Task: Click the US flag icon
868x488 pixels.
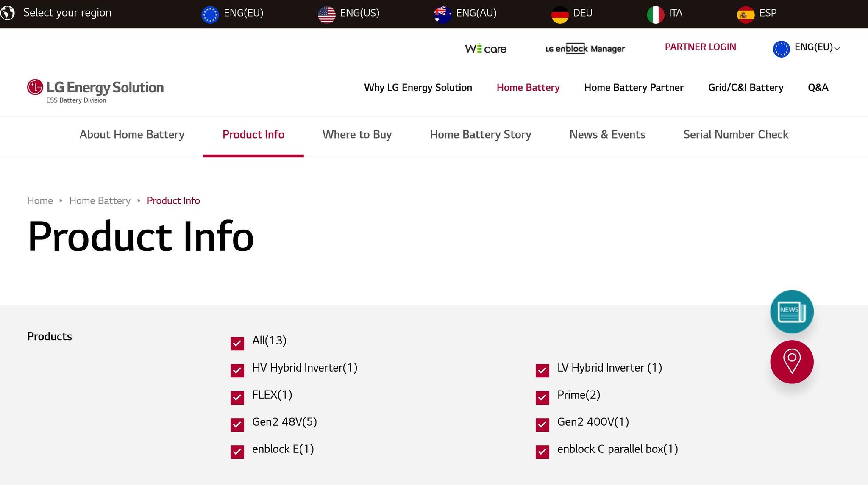Action: 326,15
